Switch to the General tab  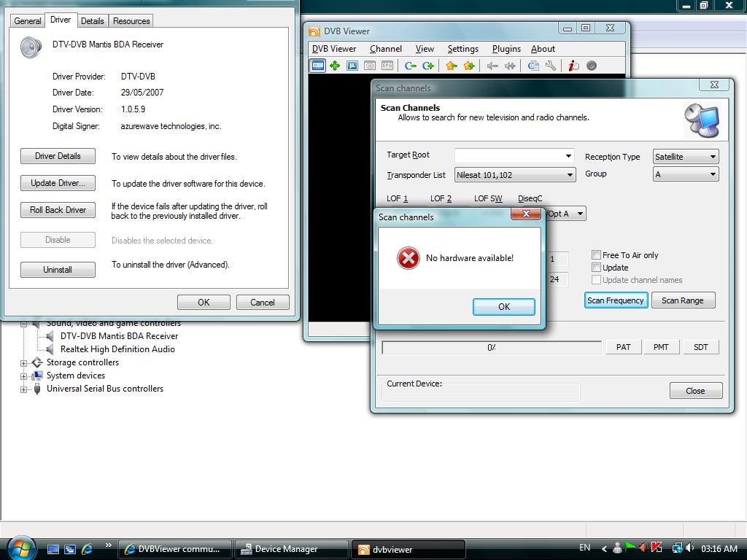[x=27, y=20]
